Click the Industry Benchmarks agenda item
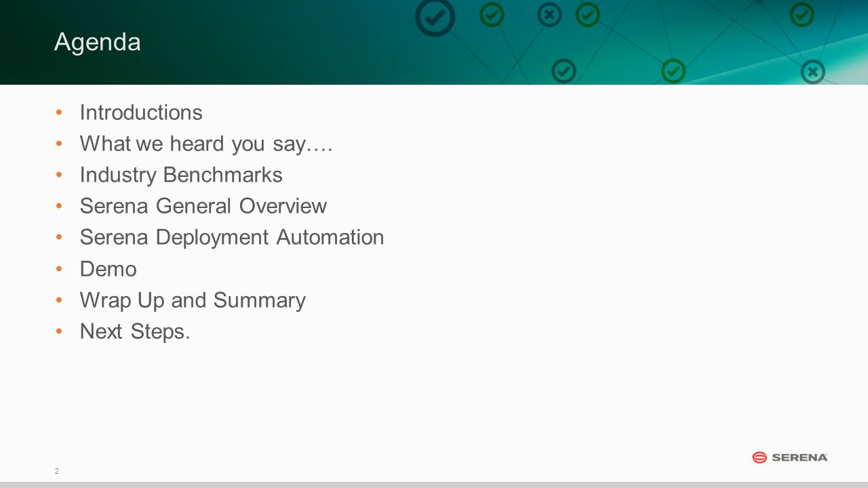This screenshot has height=488, width=868. coord(181,175)
